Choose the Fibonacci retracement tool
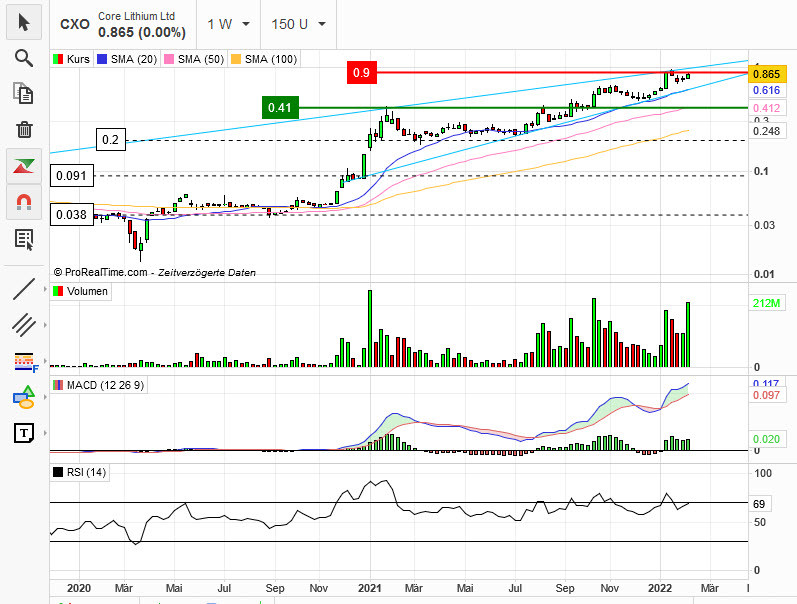The height and width of the screenshot is (604, 797). point(24,361)
